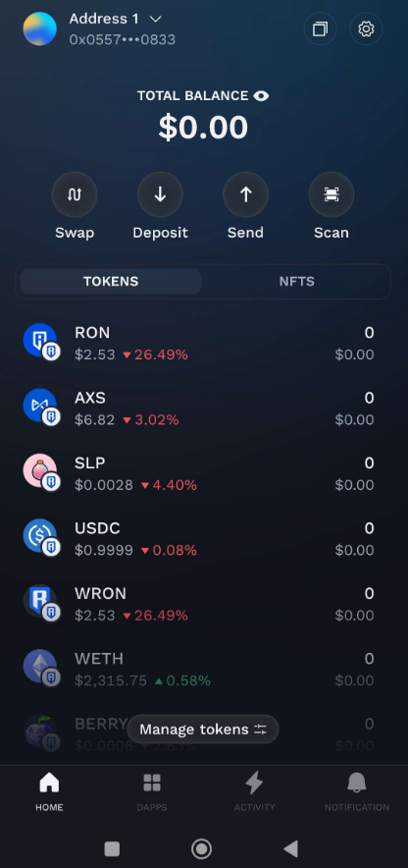Select the TOKENS tab
The image size is (408, 868).
(111, 281)
